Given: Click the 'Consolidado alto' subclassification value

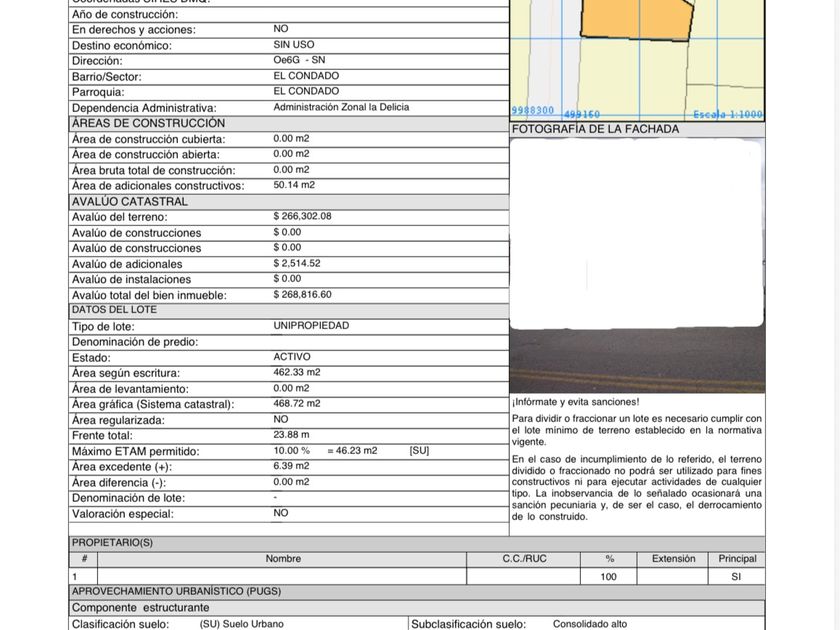Looking at the screenshot, I should coord(590,624).
